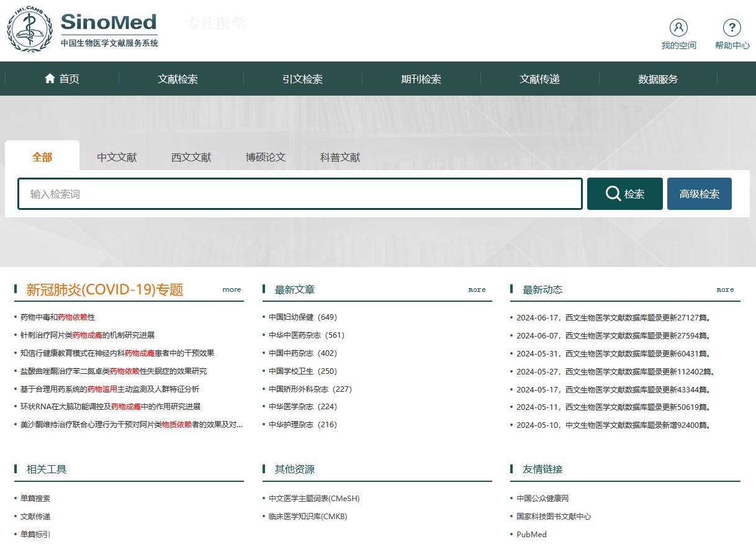Image resolution: width=756 pixels, height=544 pixels.
Task: Go to 文献检索 in navigation bar
Action: [x=178, y=79]
